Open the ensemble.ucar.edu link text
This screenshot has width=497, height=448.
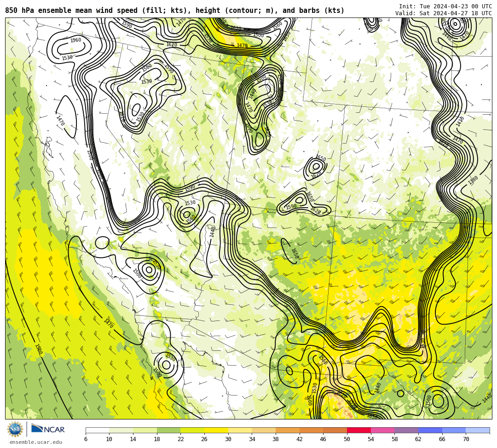click(35, 442)
